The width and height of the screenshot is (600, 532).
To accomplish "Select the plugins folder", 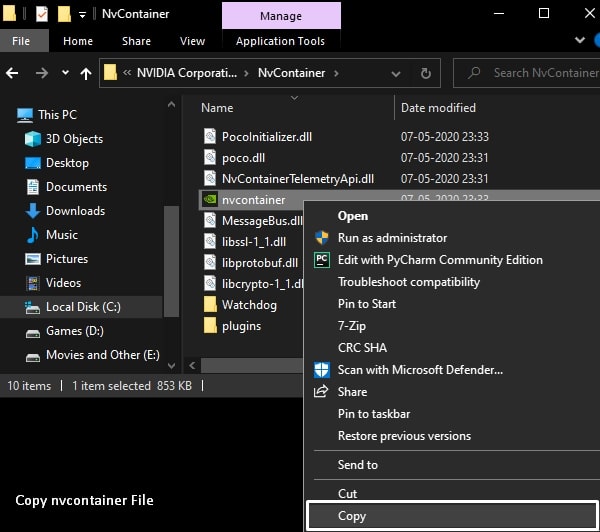I will (x=241, y=326).
